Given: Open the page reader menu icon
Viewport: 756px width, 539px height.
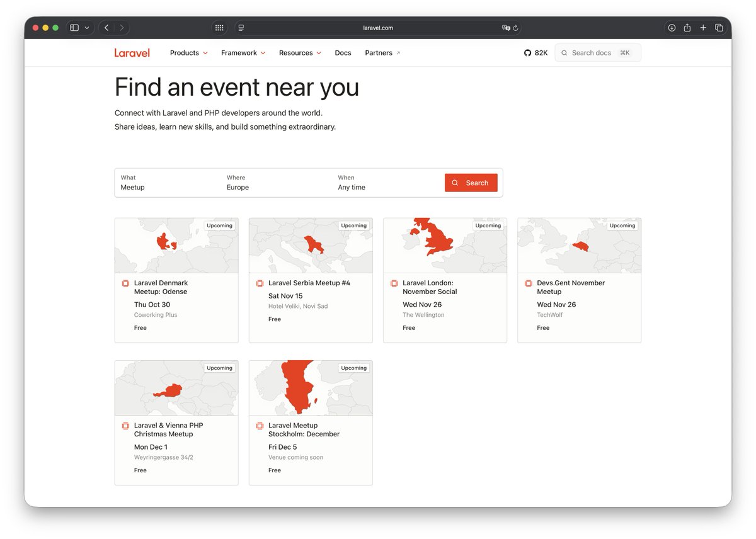Looking at the screenshot, I should [x=241, y=28].
